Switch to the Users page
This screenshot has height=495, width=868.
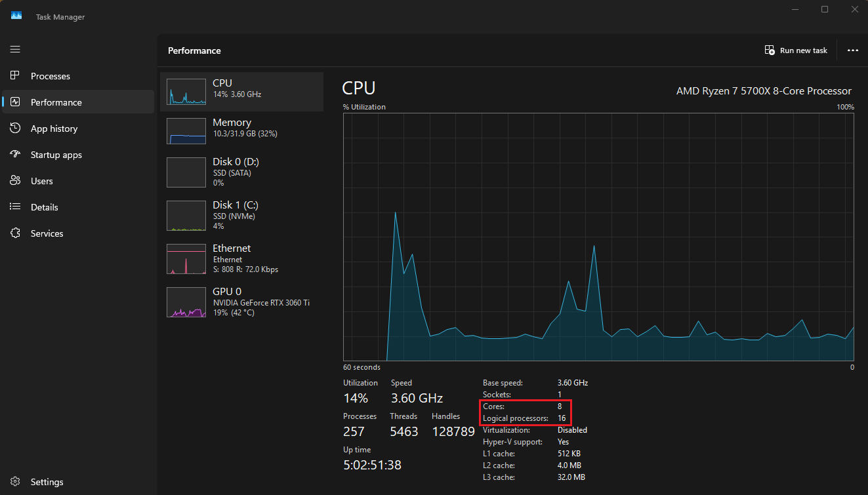78,181
